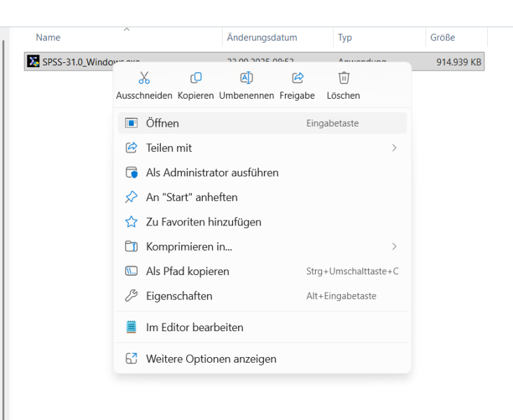Select Öffnen in the context menu
Viewport: 513px width, 420px height.
(x=262, y=123)
